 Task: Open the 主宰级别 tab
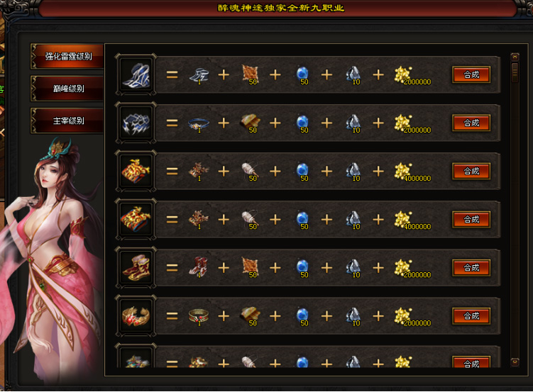coord(67,121)
